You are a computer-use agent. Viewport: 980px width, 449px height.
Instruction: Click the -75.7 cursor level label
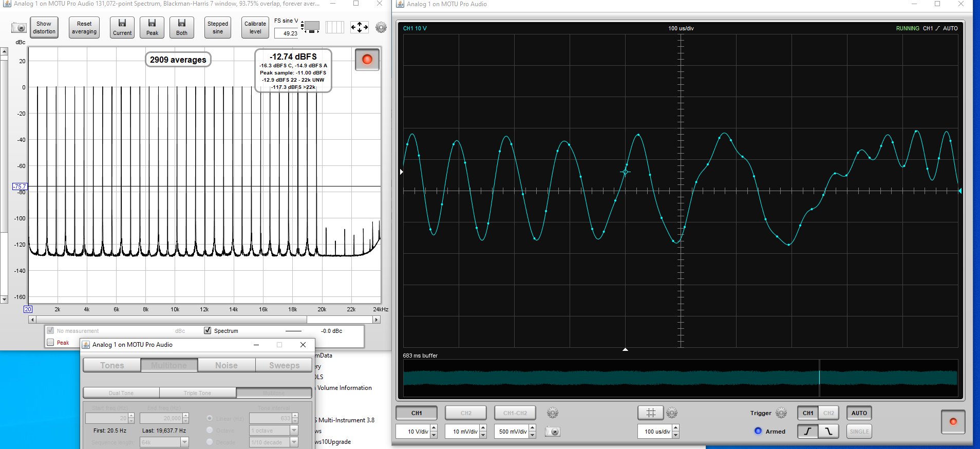[20, 186]
